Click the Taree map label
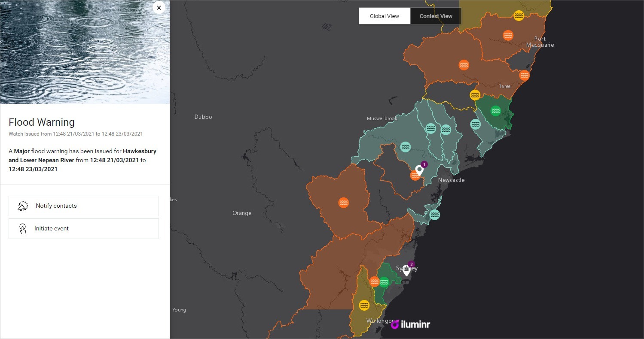Screen dimensions: 644x339 (505, 86)
